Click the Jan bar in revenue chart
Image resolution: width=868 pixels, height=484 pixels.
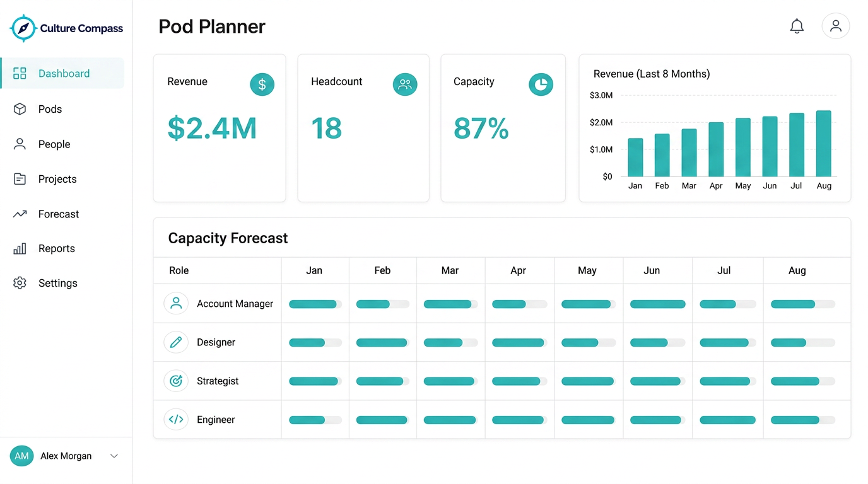pyautogui.click(x=635, y=158)
